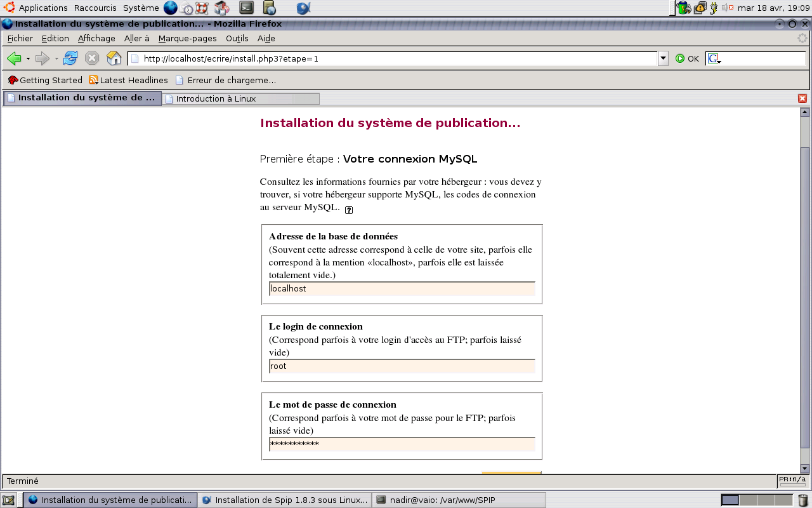
Task: Open the office suite launcher icon
Action: pyautogui.click(x=221, y=8)
